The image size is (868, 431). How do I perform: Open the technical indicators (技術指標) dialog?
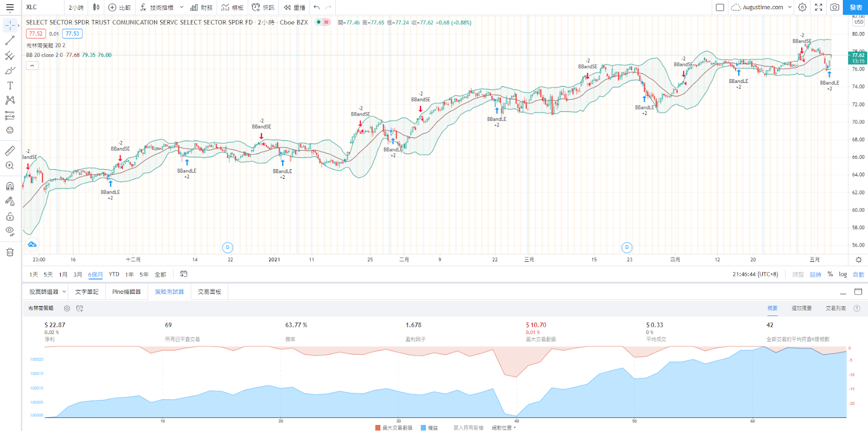pyautogui.click(x=157, y=7)
